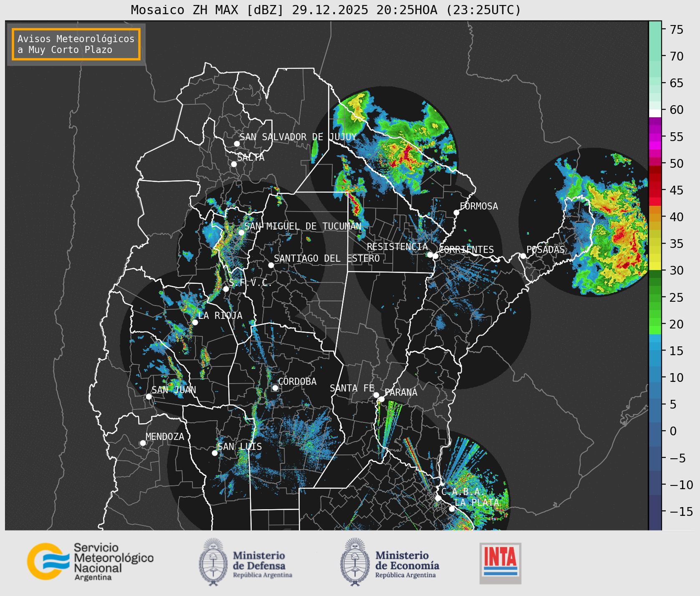This screenshot has height=596, width=700.
Task: Click the Salta city dot
Action: click(234, 164)
